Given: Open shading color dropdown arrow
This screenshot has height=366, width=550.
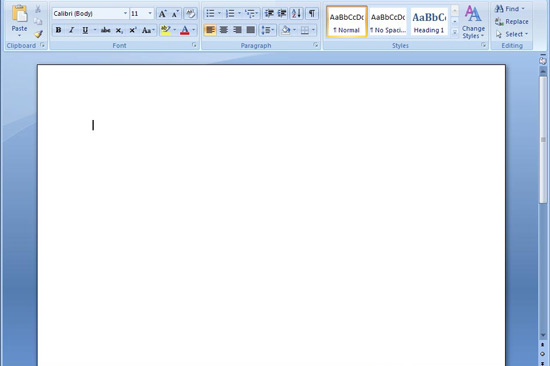Looking at the screenshot, I should [x=294, y=30].
